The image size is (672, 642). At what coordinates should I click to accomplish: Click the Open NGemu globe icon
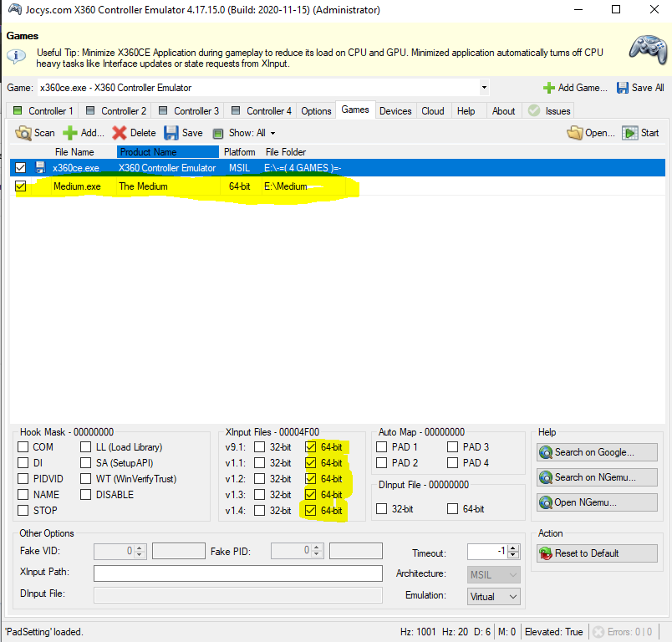point(546,502)
